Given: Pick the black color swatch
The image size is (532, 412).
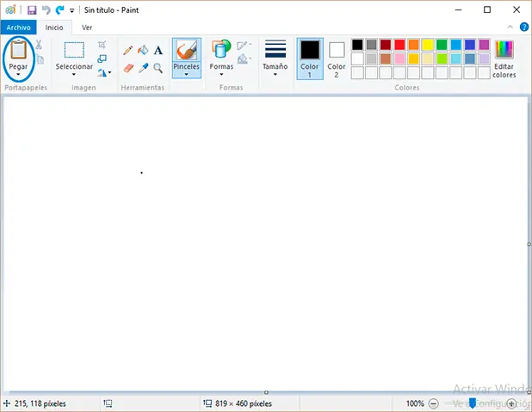Looking at the screenshot, I should point(357,45).
